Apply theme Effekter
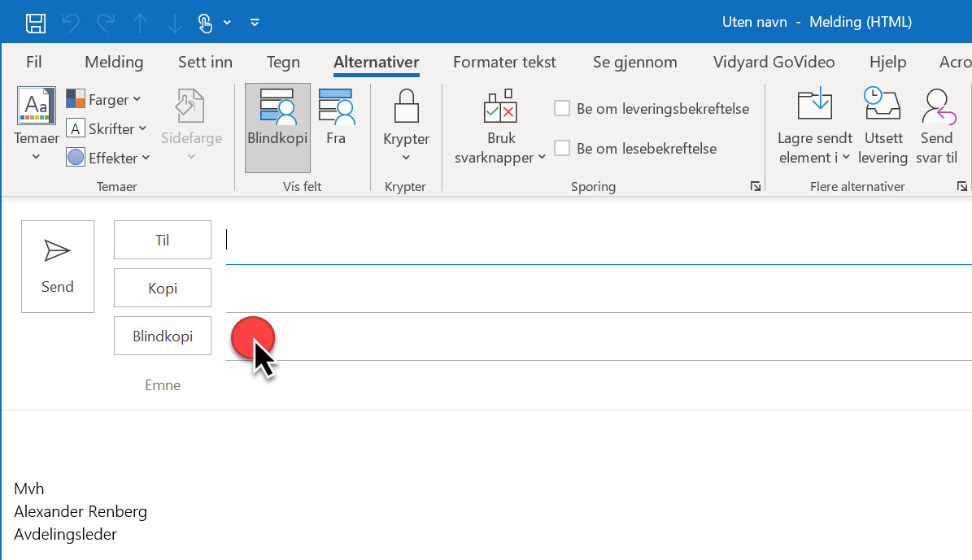This screenshot has height=560, width=972. click(x=108, y=158)
